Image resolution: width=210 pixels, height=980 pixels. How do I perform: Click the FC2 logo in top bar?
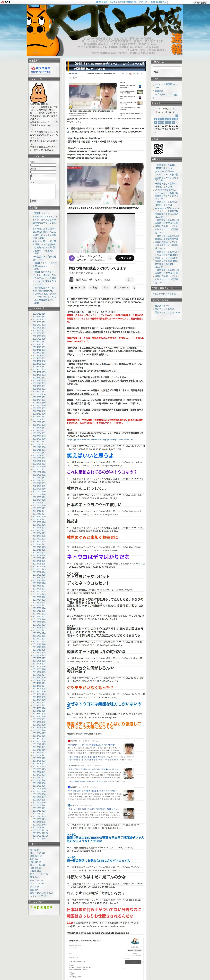point(5,2)
